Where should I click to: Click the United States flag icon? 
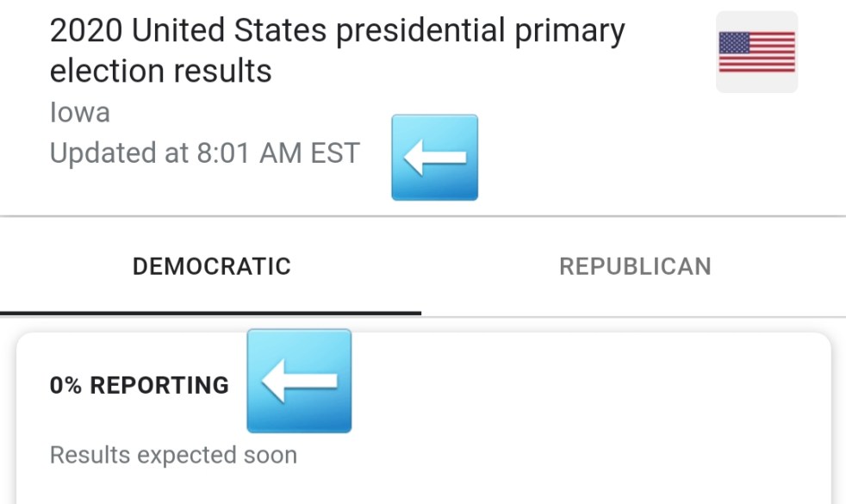[x=756, y=52]
